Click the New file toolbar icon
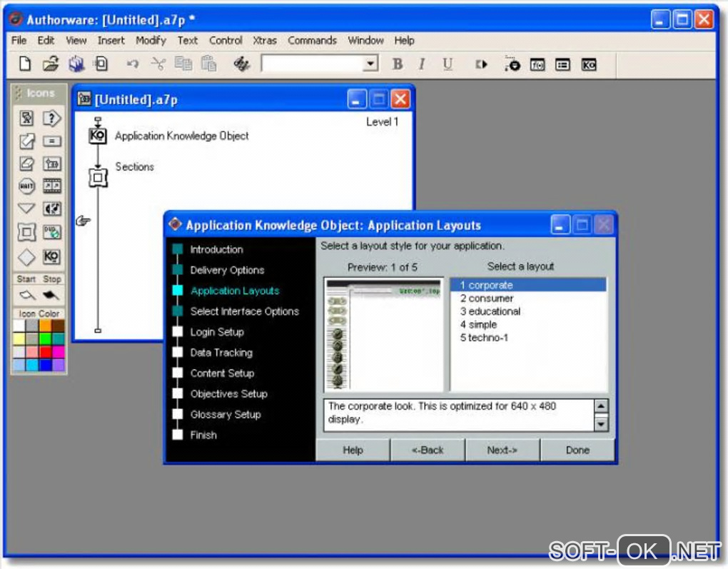The height and width of the screenshot is (569, 728). click(x=25, y=64)
